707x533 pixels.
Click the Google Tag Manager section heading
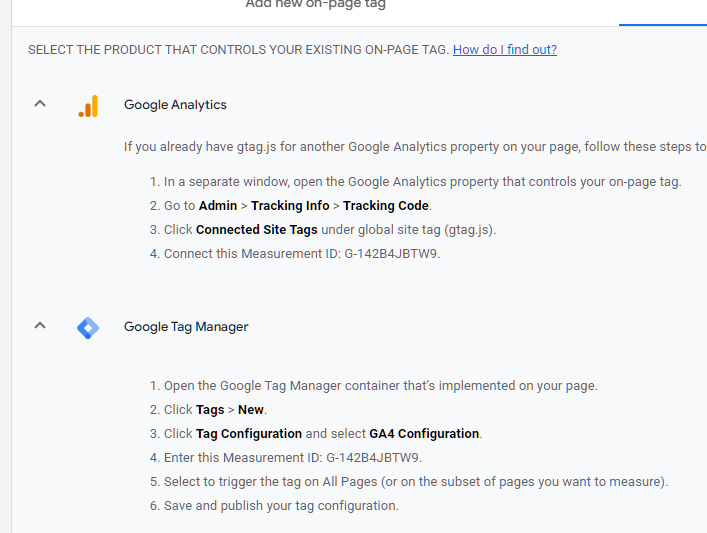click(186, 327)
